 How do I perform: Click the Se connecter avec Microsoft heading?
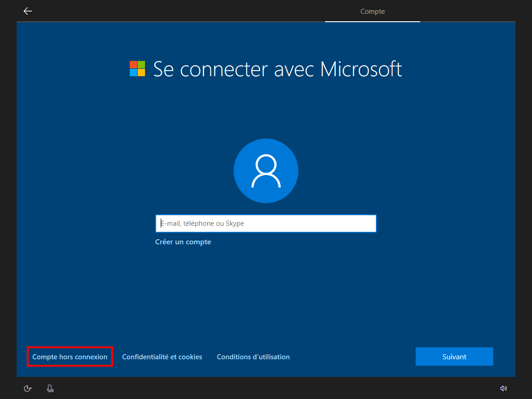[278, 69]
